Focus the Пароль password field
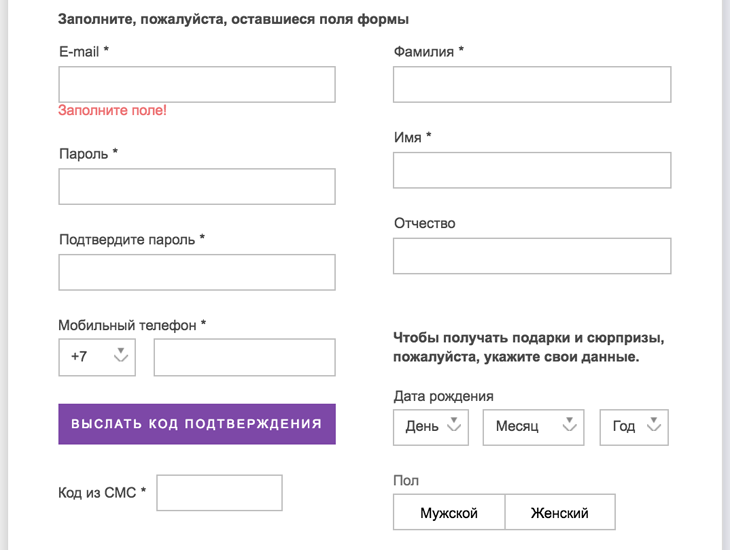 coord(197,186)
